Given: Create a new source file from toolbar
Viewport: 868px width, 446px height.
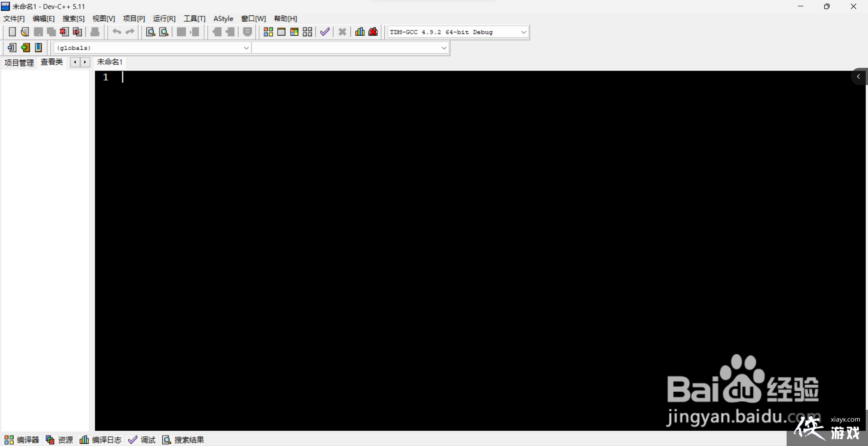Looking at the screenshot, I should click(x=12, y=32).
